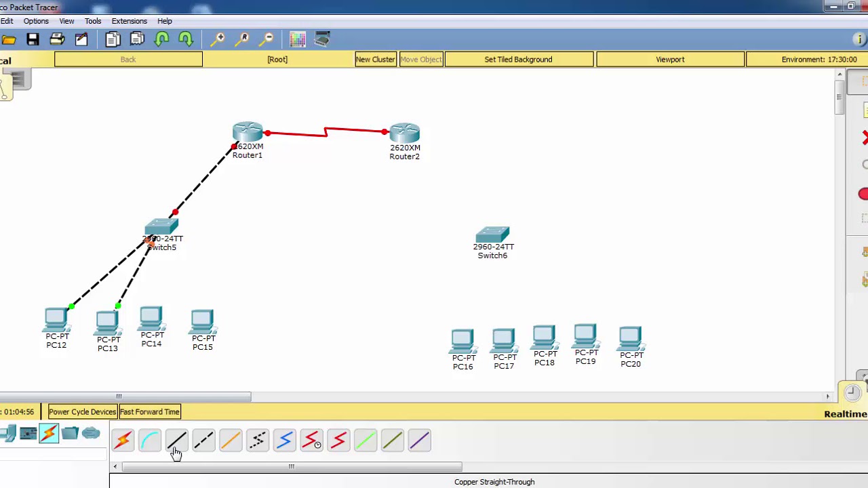Click Fast Forward Time button
This screenshot has height=488, width=868.
(150, 411)
